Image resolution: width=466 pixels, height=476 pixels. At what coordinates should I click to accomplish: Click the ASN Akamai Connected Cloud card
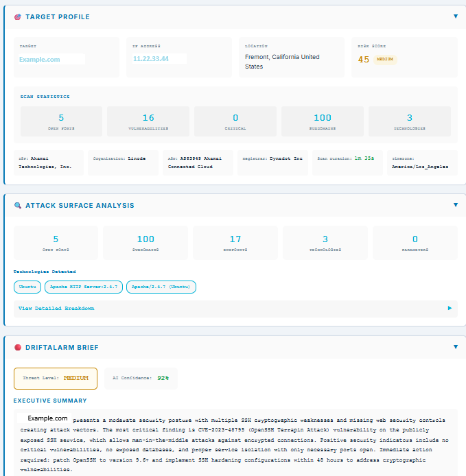click(198, 163)
